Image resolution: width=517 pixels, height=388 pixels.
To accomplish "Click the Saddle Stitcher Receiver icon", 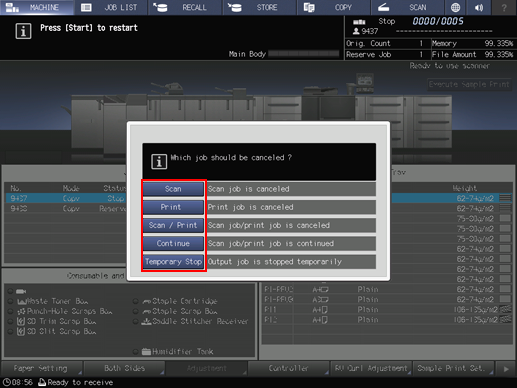I will point(146,322).
